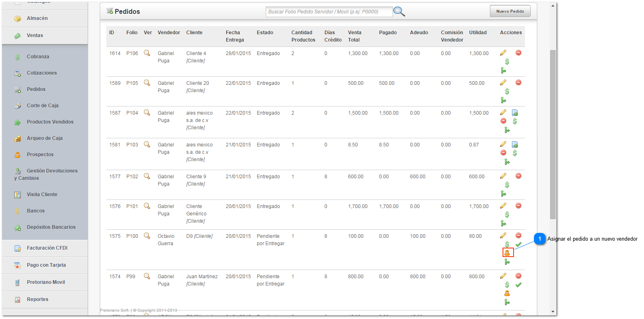Click folio cell P106
Screen dimensions: 644x319
coord(132,53)
